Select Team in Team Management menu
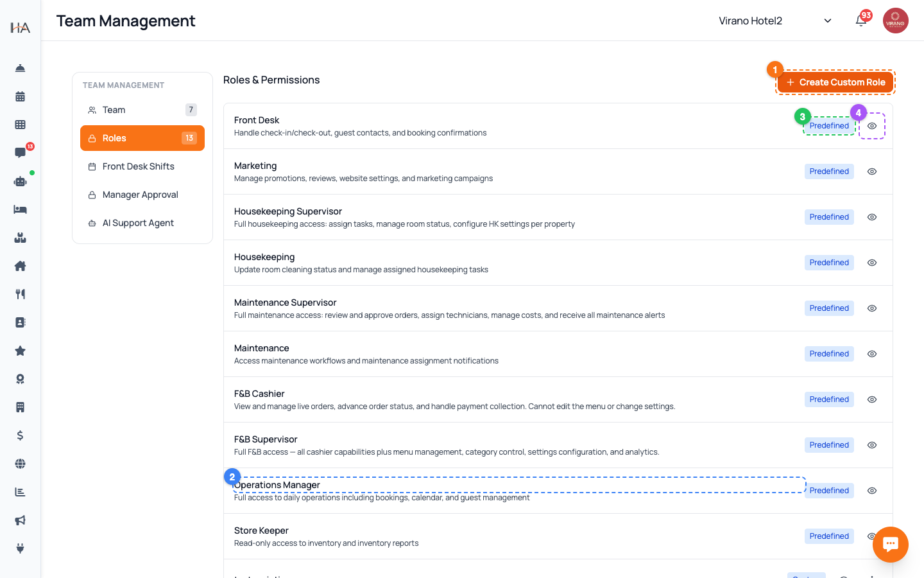 click(142, 110)
